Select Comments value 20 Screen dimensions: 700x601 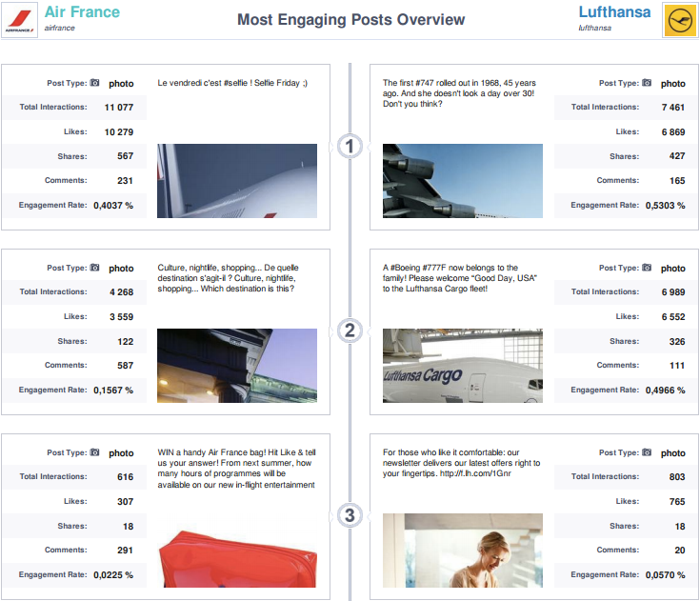point(679,551)
